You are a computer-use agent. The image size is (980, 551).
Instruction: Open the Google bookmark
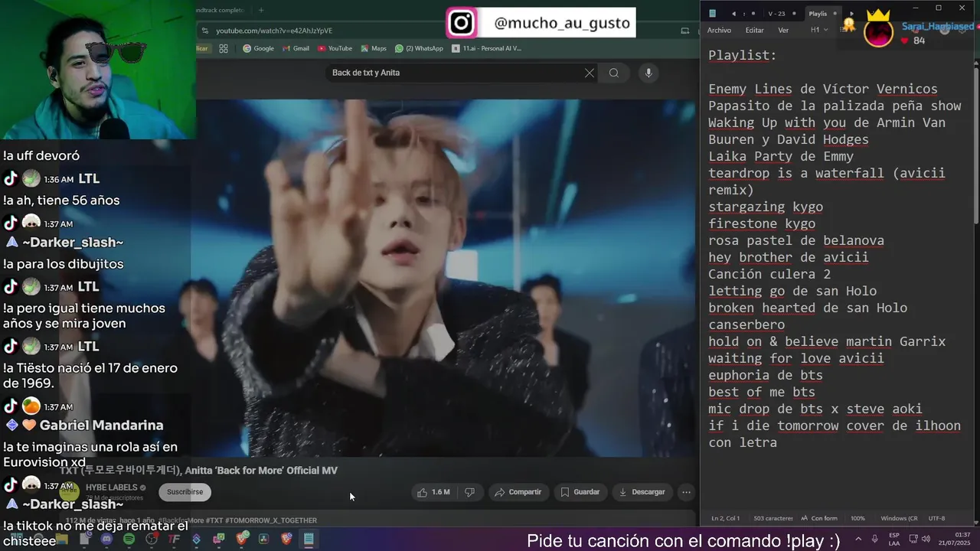(x=258, y=48)
